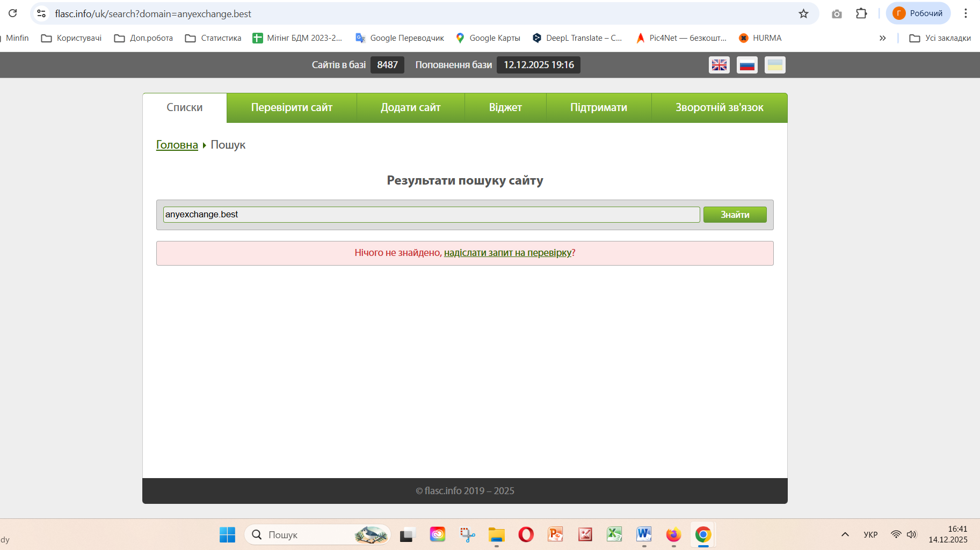980x550 pixels.
Task: Open the Віджет tab
Action: [505, 108]
